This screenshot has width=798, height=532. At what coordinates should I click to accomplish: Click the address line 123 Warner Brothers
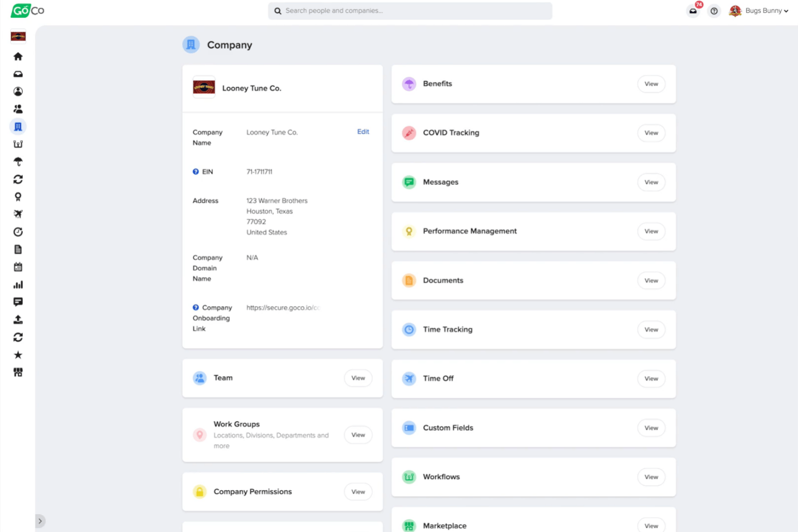pos(277,201)
